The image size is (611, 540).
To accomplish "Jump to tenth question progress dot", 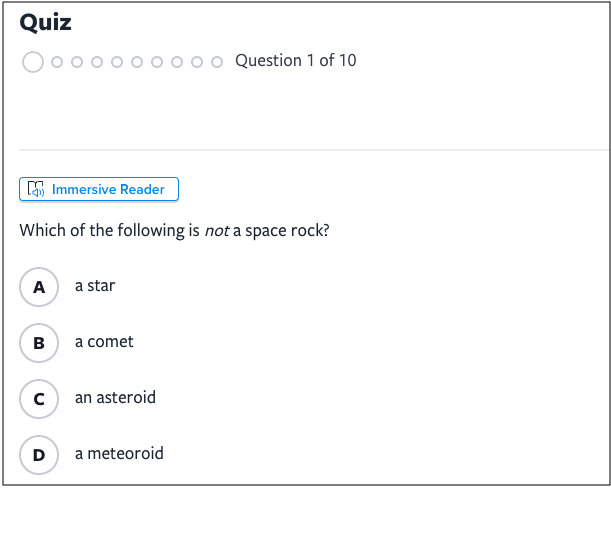I will coord(217,62).
